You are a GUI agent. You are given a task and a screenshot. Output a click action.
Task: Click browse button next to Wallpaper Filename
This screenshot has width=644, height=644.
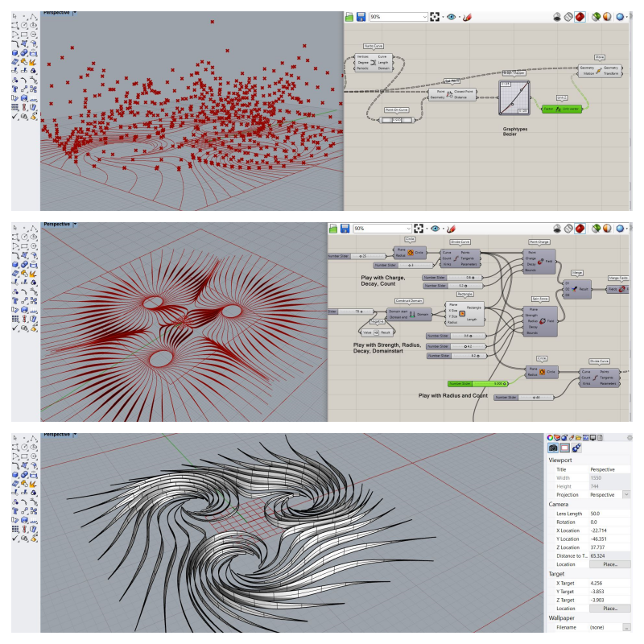pos(626,627)
